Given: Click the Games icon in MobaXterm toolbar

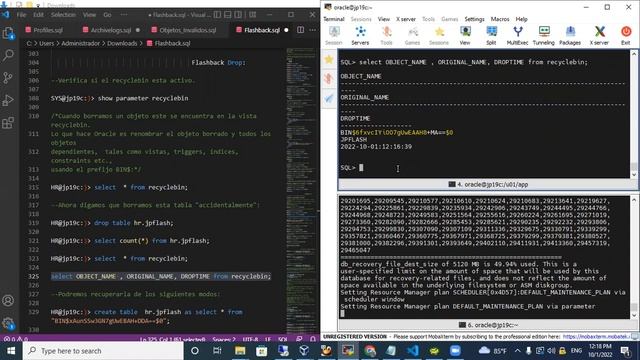Looking at the screenshot, I should pyautogui.click(x=412, y=36).
